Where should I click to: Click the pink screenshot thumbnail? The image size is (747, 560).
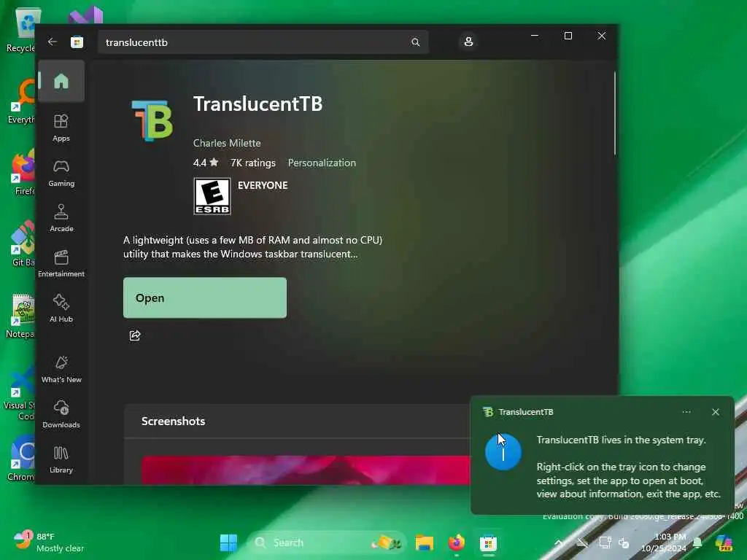pos(306,470)
